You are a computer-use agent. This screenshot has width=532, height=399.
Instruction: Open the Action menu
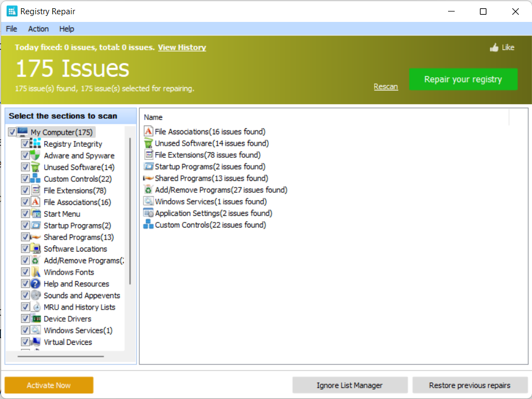click(38, 29)
